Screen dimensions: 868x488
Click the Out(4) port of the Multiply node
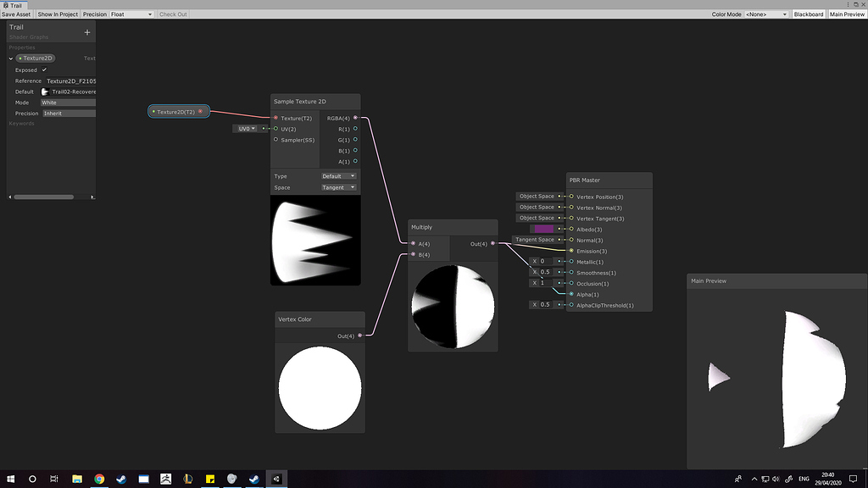point(492,243)
